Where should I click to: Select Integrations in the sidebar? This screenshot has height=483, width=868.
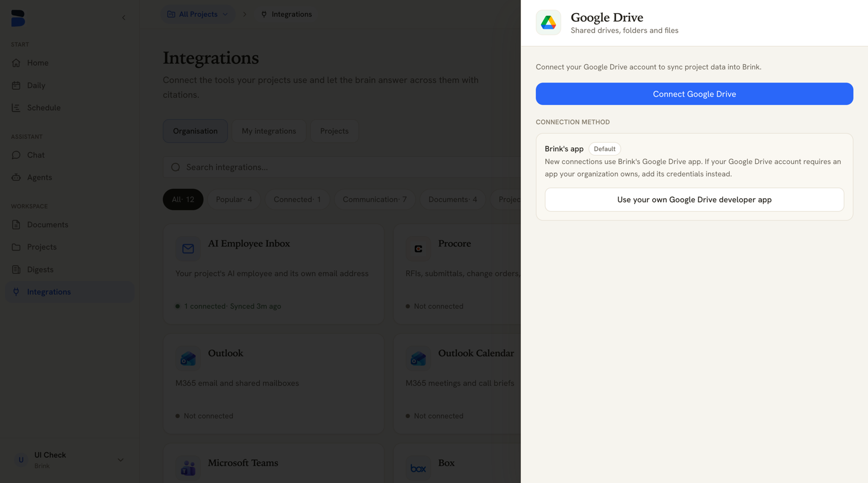69,292
